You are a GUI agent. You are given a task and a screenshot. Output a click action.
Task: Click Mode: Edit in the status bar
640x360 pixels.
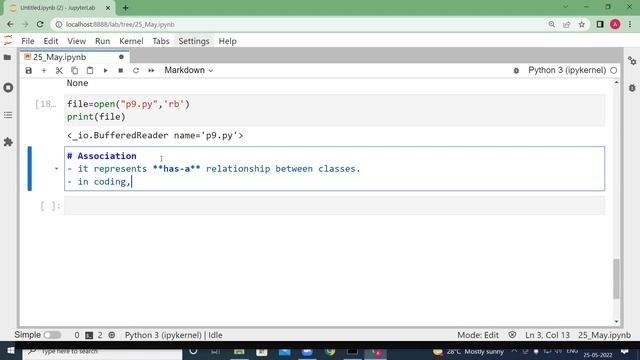point(478,335)
